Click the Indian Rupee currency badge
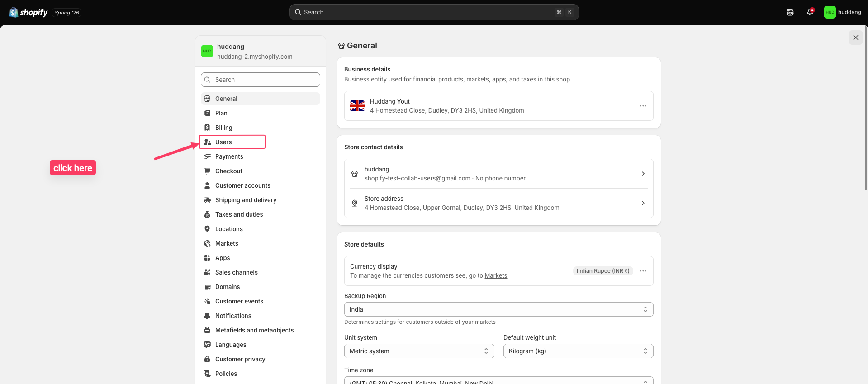868x384 pixels. click(603, 271)
